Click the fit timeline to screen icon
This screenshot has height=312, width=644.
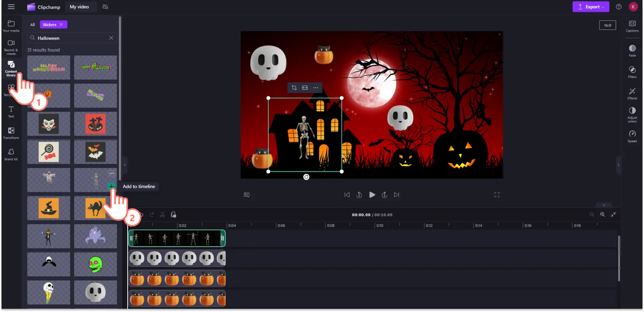point(613,215)
